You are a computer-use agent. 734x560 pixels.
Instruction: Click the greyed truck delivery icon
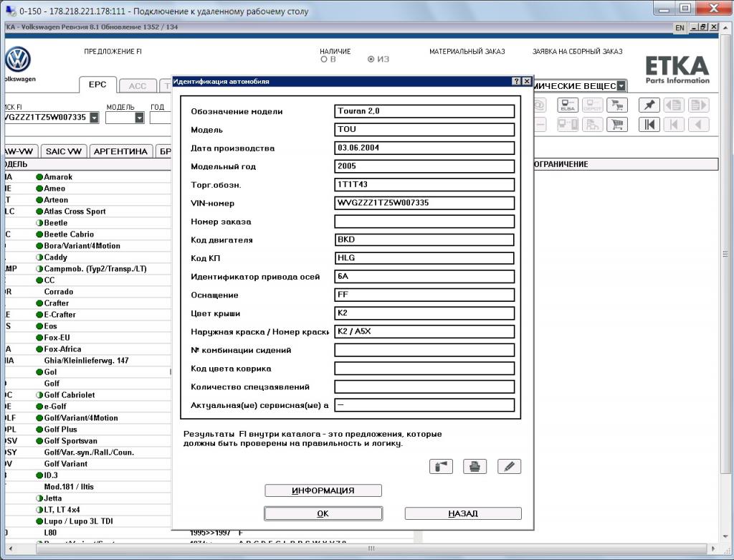592,125
